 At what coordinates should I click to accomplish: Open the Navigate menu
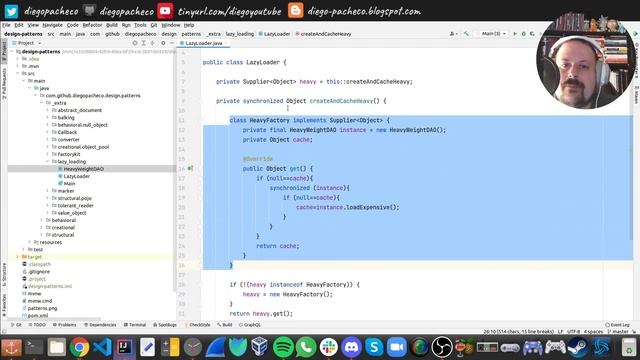point(53,25)
